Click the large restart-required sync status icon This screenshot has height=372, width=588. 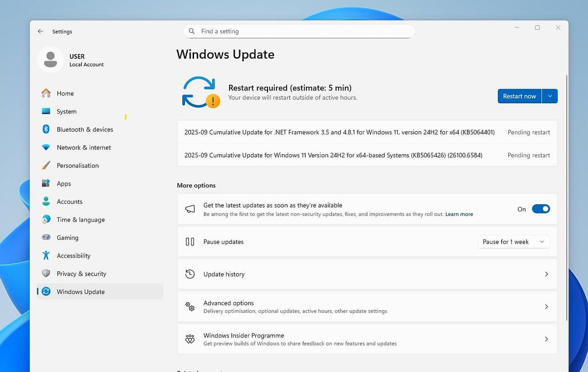(x=201, y=92)
